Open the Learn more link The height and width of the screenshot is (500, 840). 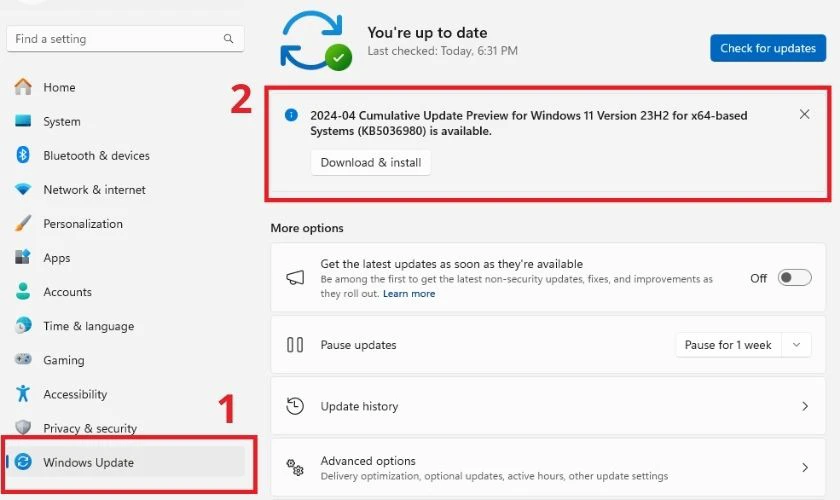pyautogui.click(x=409, y=294)
